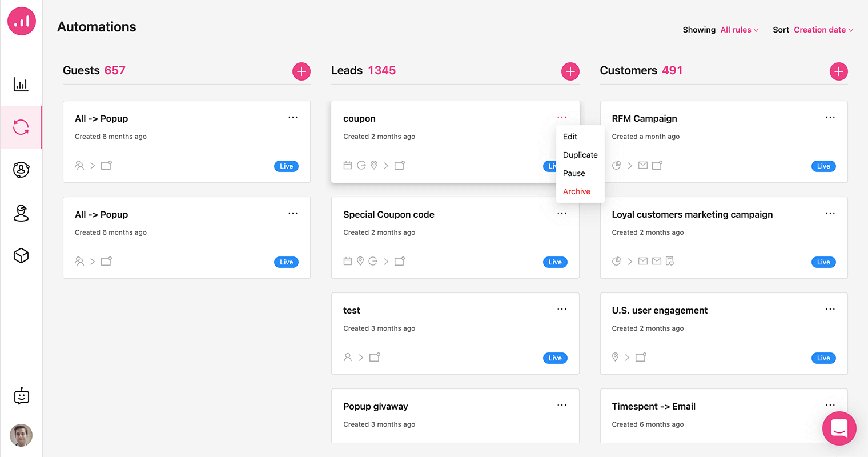Click calendar trigger icon on coupon card
Screen dimensions: 868x457
pos(348,165)
